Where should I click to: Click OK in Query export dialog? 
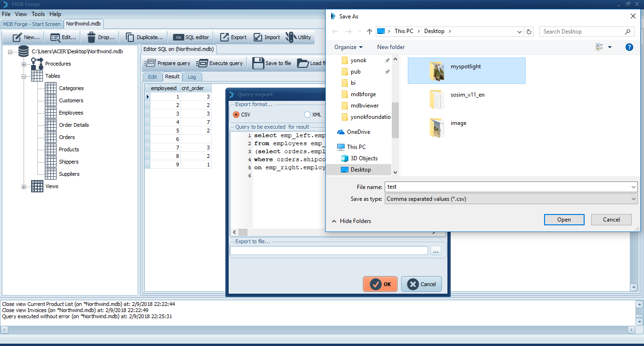tap(380, 284)
